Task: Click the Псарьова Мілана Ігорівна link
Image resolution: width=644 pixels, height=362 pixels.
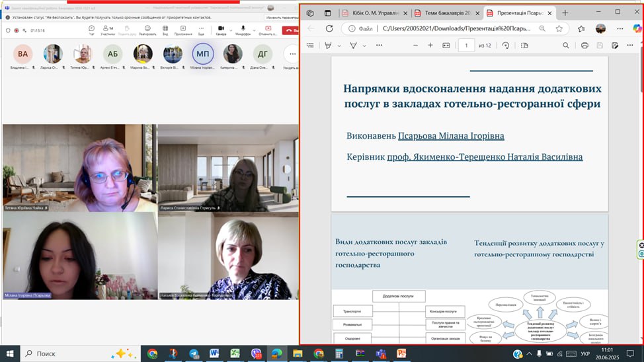Action: (451, 136)
